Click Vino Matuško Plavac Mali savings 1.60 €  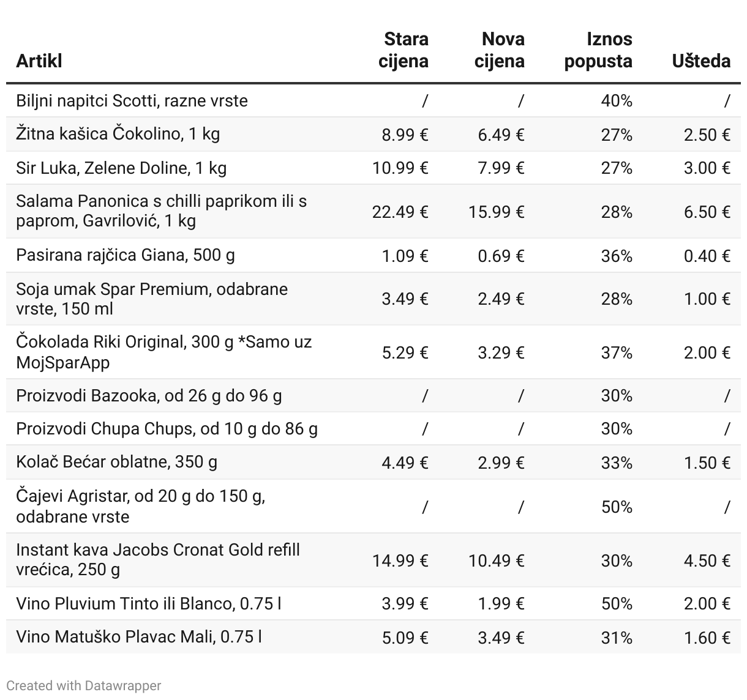707,638
